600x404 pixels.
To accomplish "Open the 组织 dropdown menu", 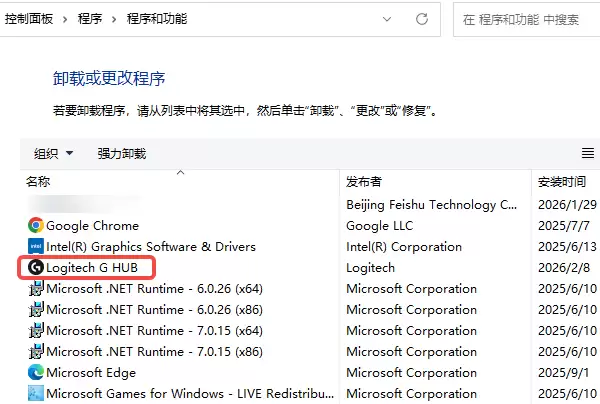I will coord(53,154).
